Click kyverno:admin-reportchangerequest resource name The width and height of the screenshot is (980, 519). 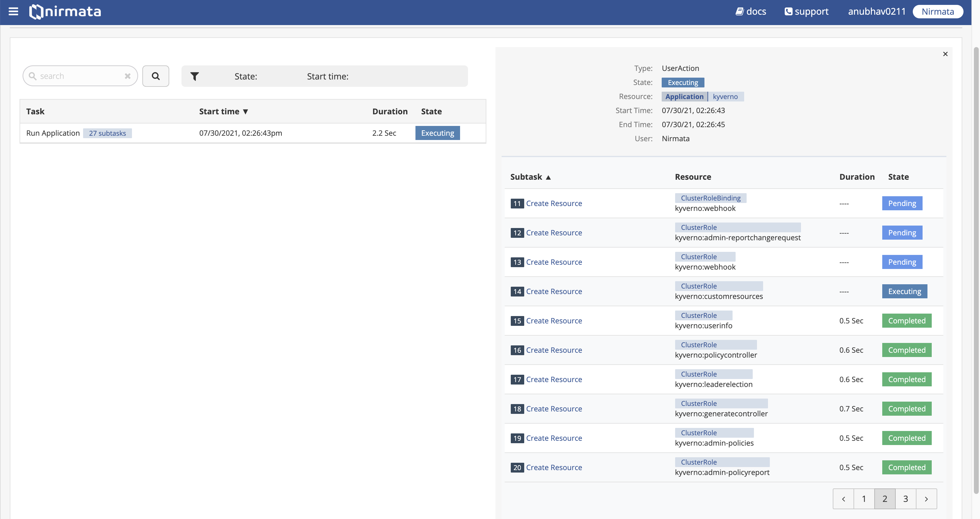pos(737,238)
